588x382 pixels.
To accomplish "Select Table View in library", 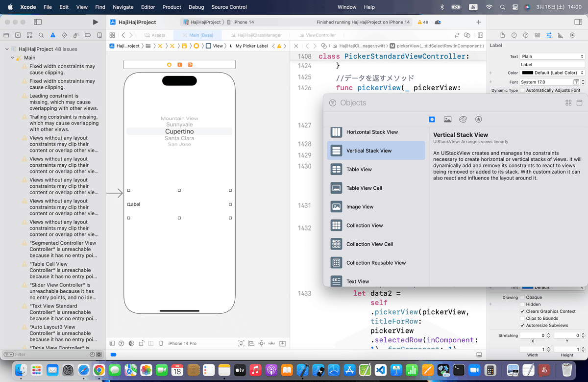I will pyautogui.click(x=376, y=169).
